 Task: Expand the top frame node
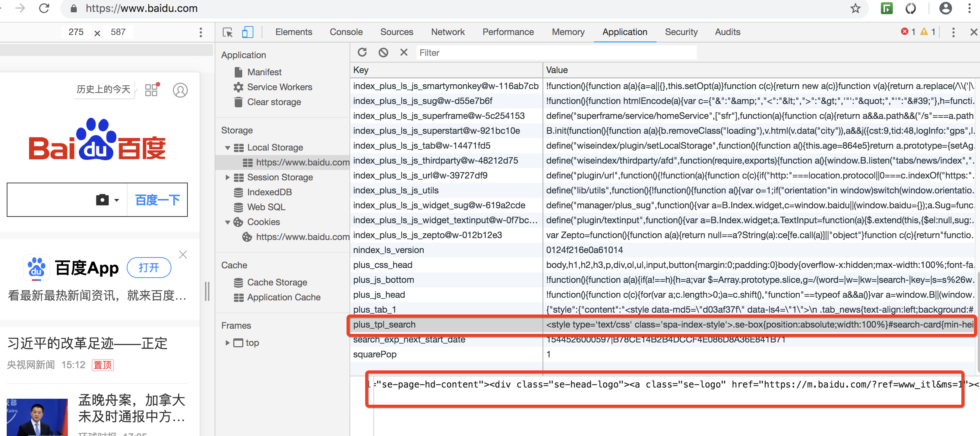tap(228, 343)
